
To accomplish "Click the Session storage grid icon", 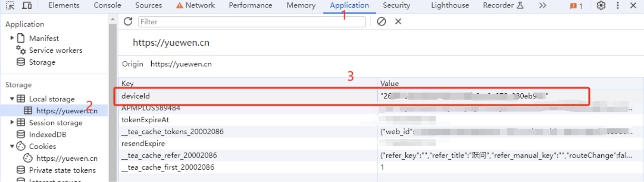I will [x=21, y=122].
